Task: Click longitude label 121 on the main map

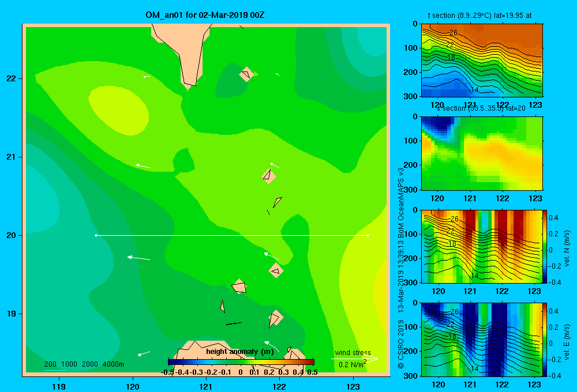Action: click(x=206, y=386)
